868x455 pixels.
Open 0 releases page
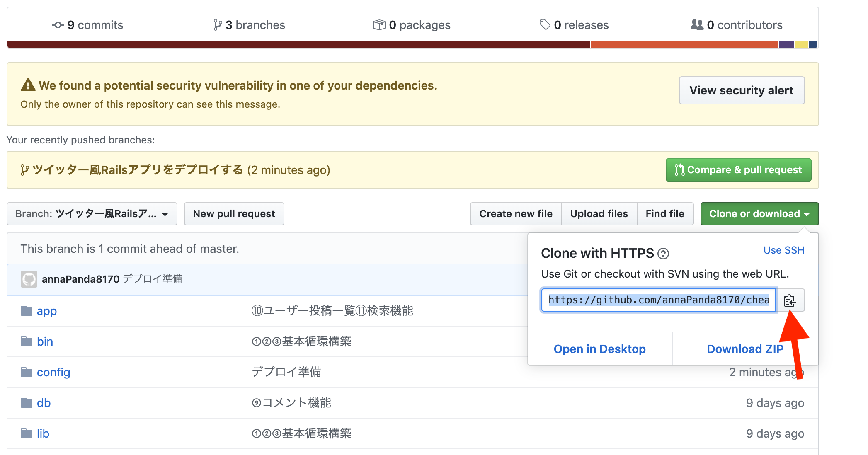click(574, 25)
